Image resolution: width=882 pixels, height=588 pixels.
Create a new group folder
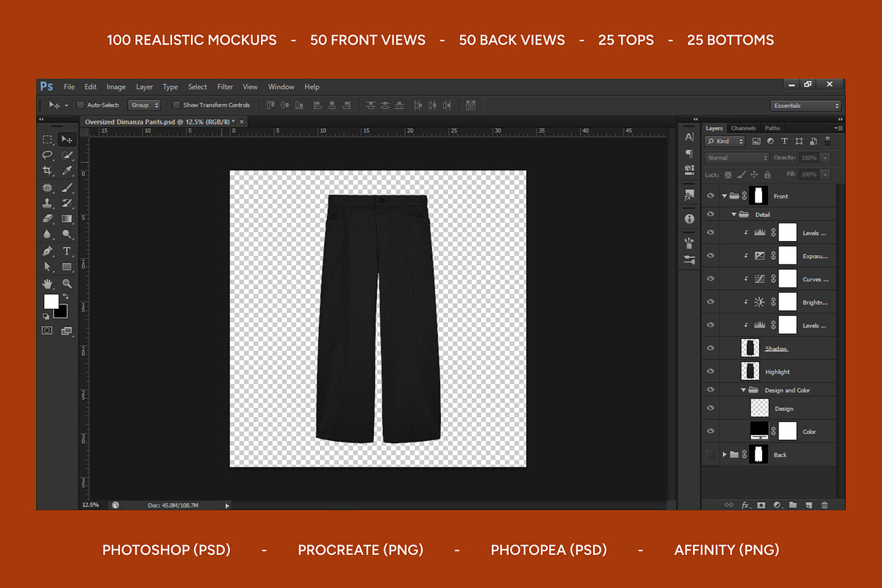792,505
